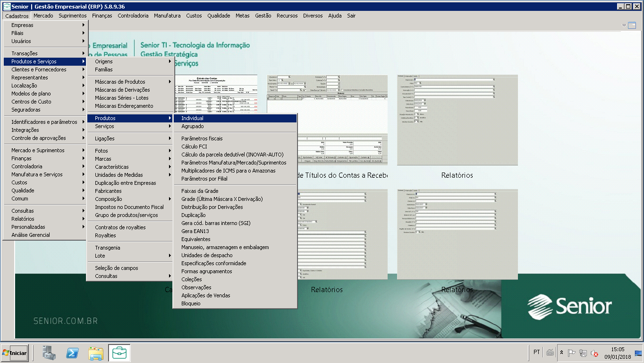
Task: Expand Transações submenu
Action: coord(45,53)
